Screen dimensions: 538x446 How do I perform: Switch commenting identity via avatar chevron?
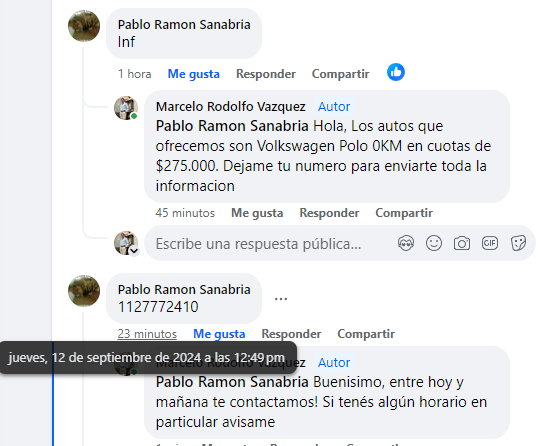click(x=134, y=251)
